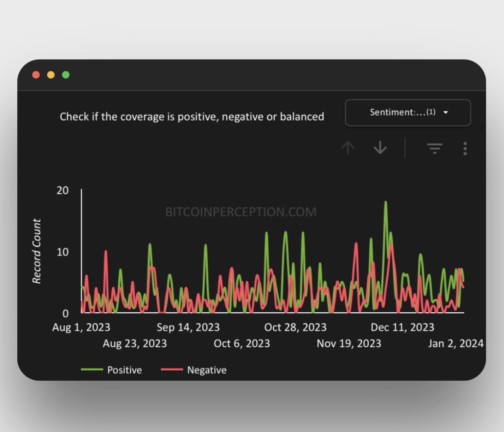
Task: Minimize the window with the yellow button
Action: 51,75
